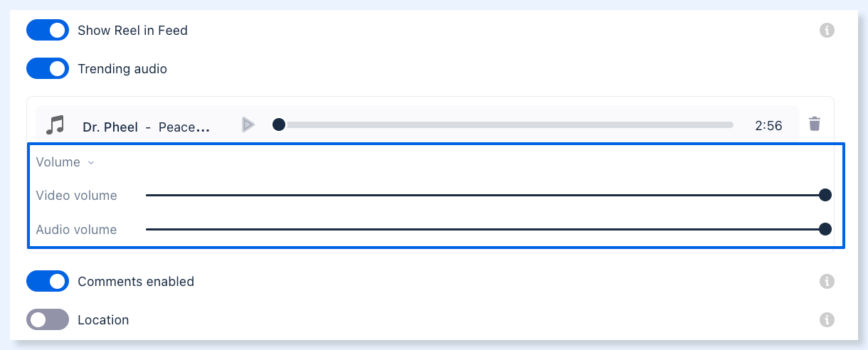Screen dimensions: 868x350
Task: Disable the Show Reel in Feed toggle
Action: point(48,30)
